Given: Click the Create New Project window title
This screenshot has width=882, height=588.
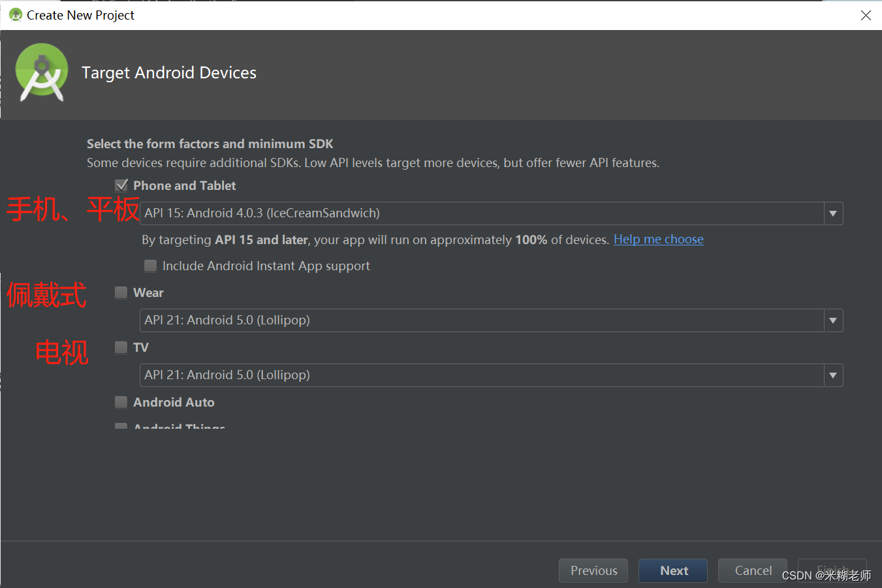Looking at the screenshot, I should (80, 15).
